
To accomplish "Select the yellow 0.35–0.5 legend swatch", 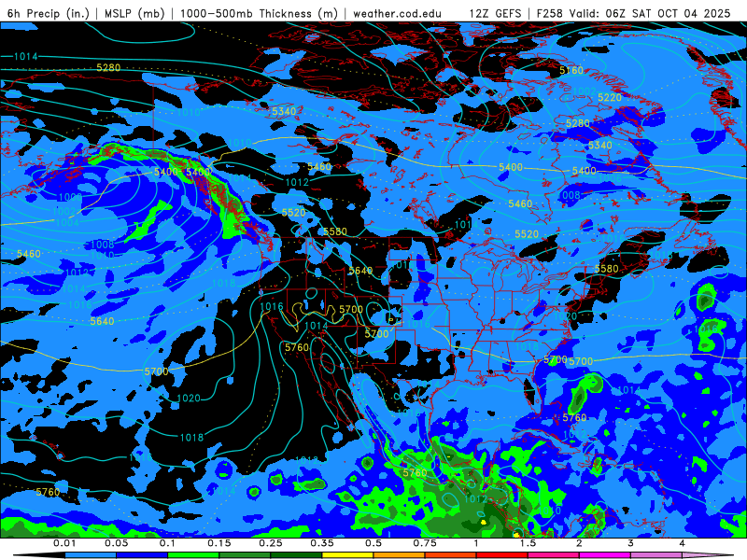I will point(347,555).
